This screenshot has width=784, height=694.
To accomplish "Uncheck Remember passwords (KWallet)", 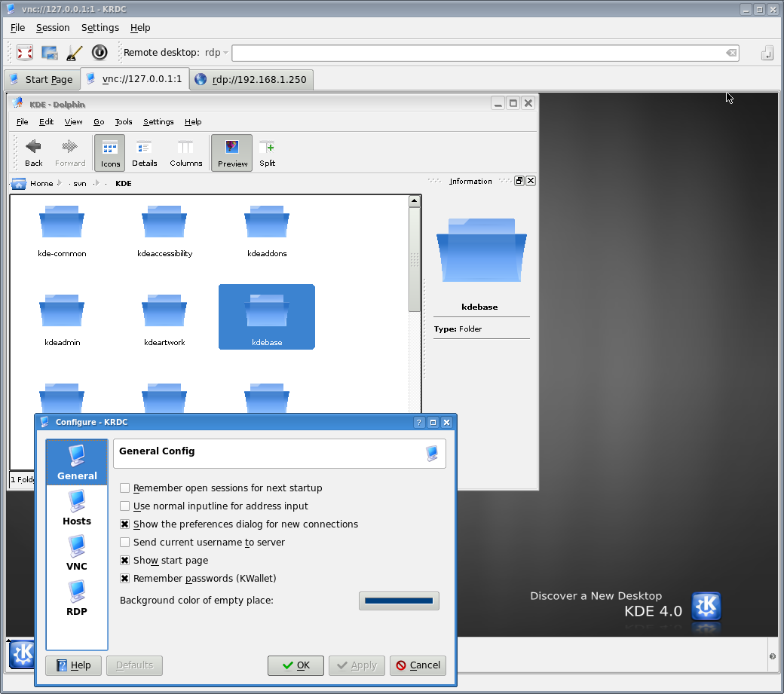I will (x=125, y=578).
